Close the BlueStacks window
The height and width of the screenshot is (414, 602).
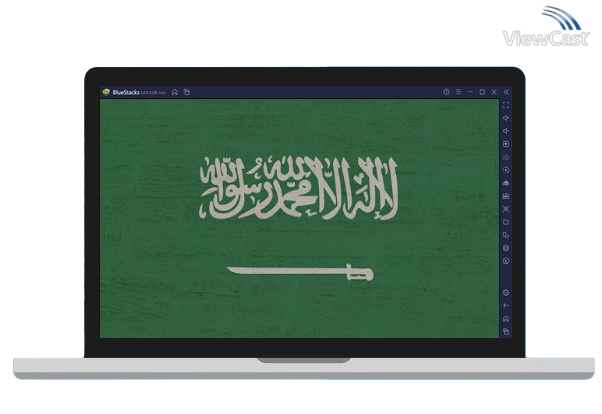[494, 92]
